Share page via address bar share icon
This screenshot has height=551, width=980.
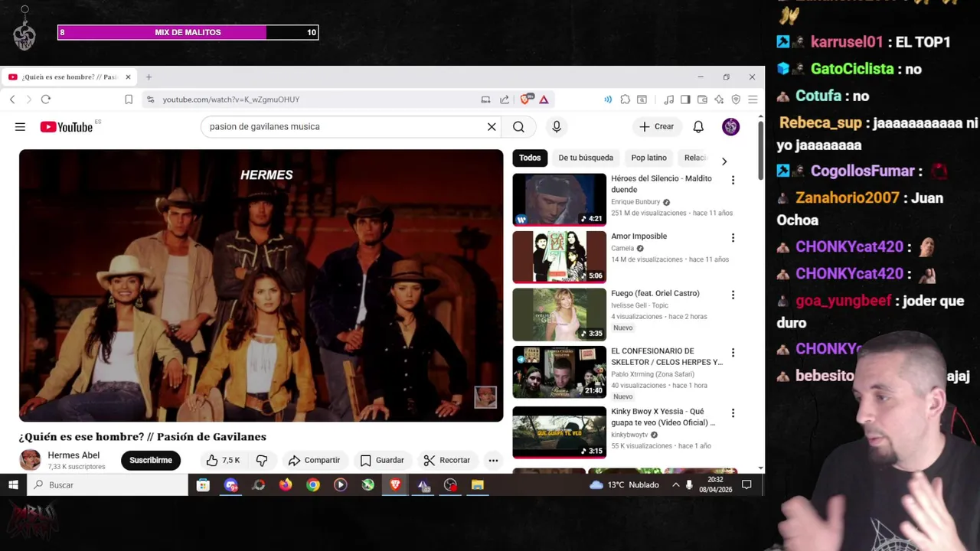pyautogui.click(x=505, y=99)
